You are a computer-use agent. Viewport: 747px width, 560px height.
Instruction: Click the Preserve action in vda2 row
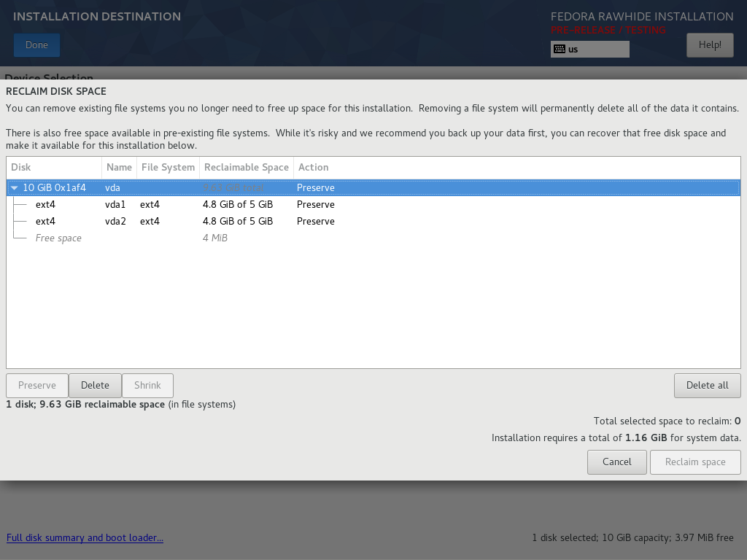(315, 222)
